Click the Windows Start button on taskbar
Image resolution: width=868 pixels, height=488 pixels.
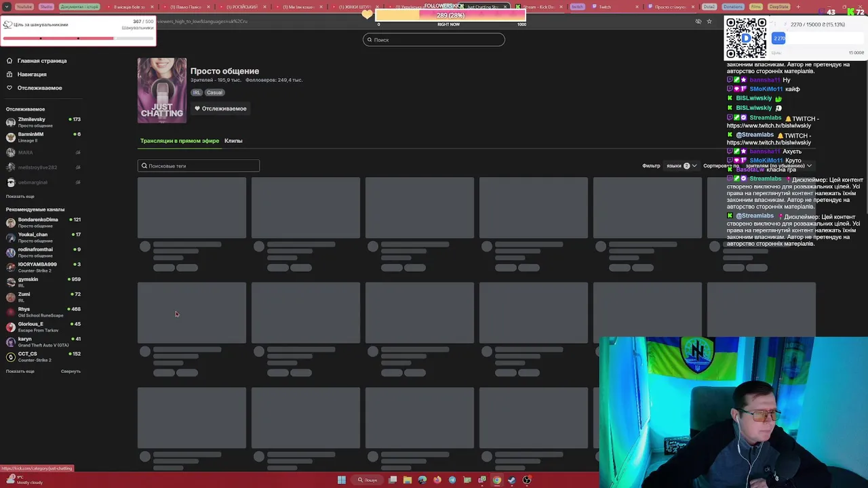[342, 480]
